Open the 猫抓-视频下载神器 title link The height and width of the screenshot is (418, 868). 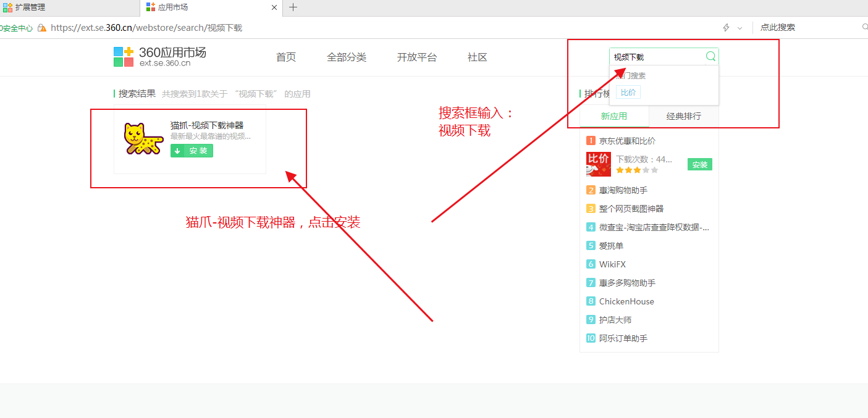[207, 125]
